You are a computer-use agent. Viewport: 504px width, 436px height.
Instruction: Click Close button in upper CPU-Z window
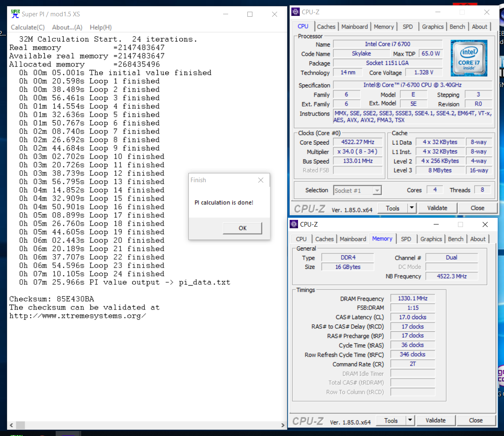pyautogui.click(x=478, y=208)
